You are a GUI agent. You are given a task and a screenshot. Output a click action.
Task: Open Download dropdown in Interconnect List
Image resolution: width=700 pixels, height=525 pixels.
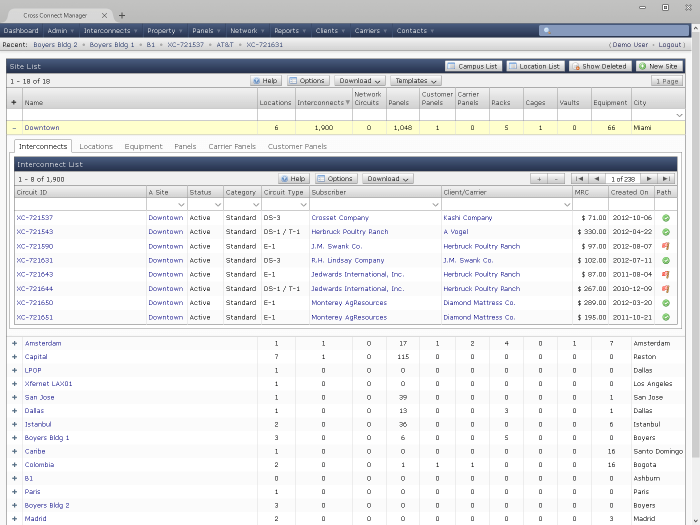coord(388,178)
